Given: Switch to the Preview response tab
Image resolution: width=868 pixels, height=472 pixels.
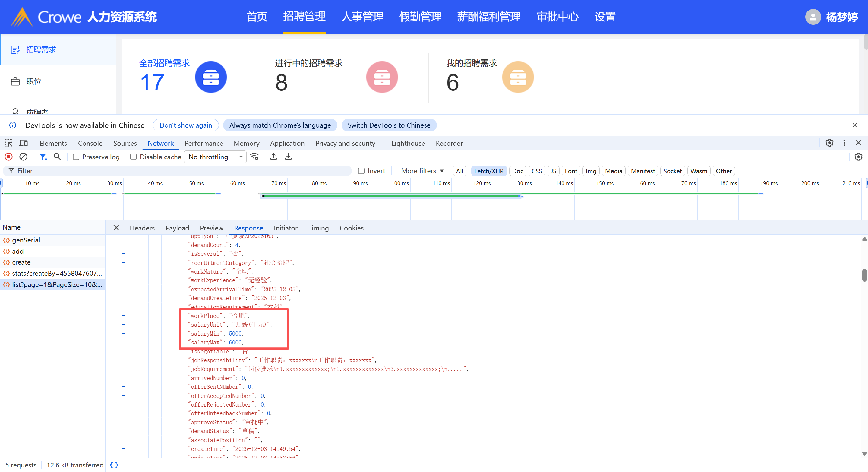Looking at the screenshot, I should [x=211, y=228].
